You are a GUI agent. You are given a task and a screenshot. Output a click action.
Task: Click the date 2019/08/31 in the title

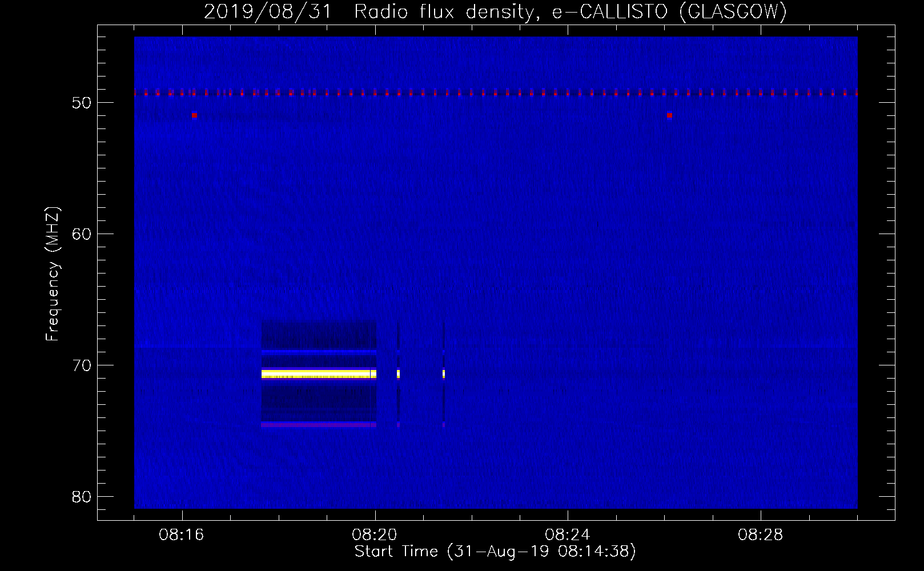tap(267, 11)
